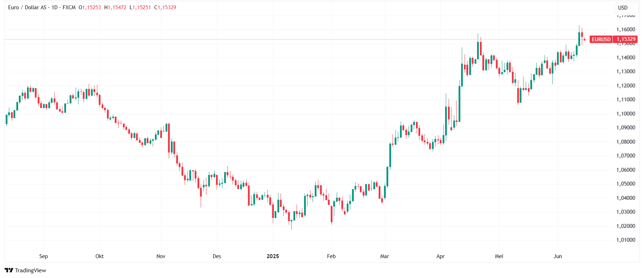Select the Jun marker on time axis
Viewport: 644px width, 278px height.
point(558,256)
